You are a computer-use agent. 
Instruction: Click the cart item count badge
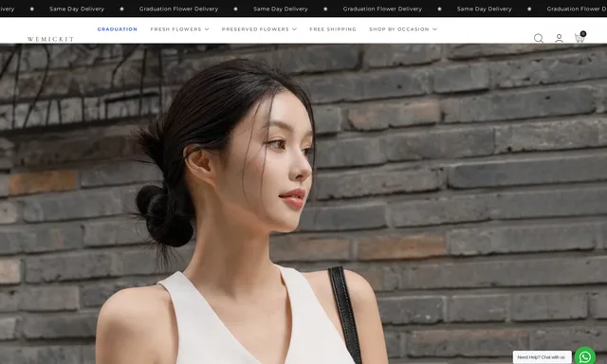pos(583,34)
